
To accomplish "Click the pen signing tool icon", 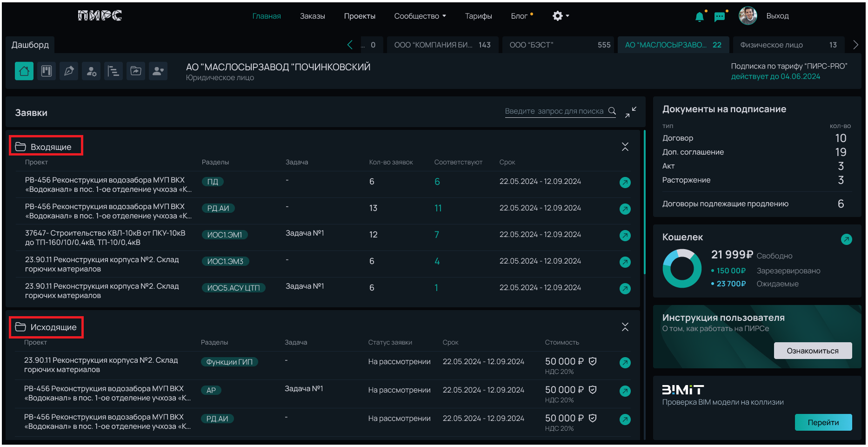I will pyautogui.click(x=69, y=71).
